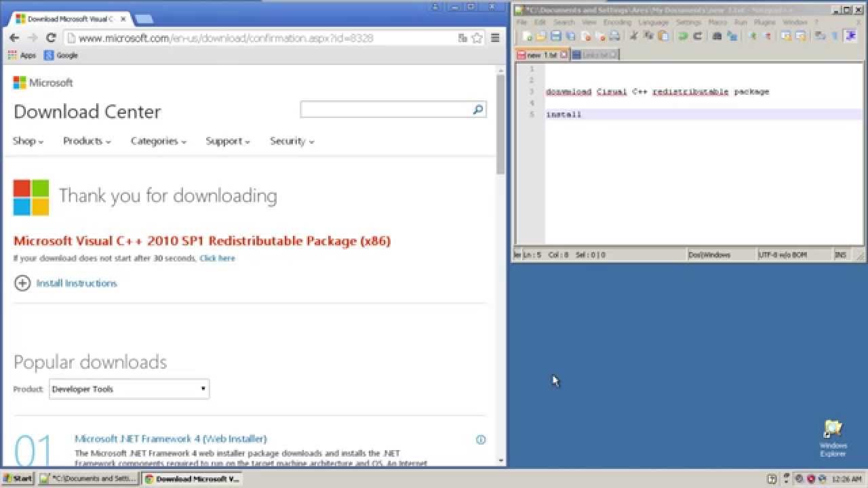Click Zoom In icon in Notepad++ toolbar
Image resolution: width=868 pixels, height=488 pixels.
coord(753,36)
